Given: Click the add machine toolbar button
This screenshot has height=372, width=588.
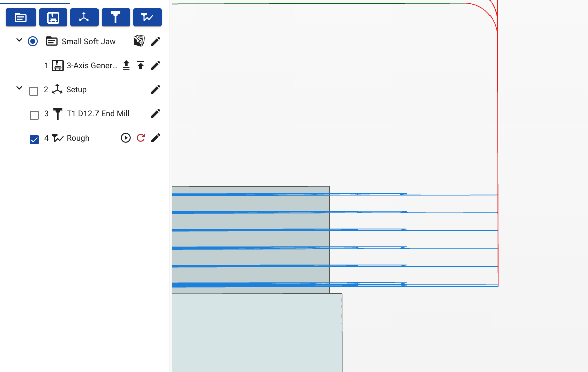Looking at the screenshot, I should click(x=53, y=17).
